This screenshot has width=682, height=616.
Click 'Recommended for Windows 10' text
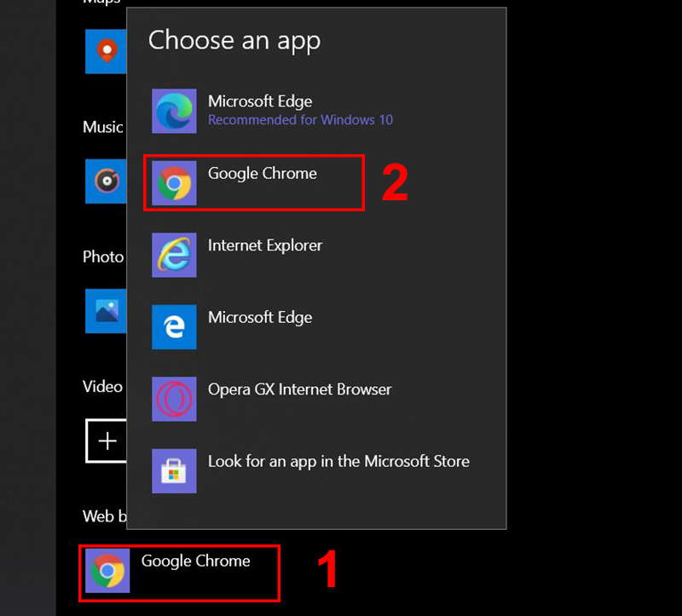click(301, 120)
